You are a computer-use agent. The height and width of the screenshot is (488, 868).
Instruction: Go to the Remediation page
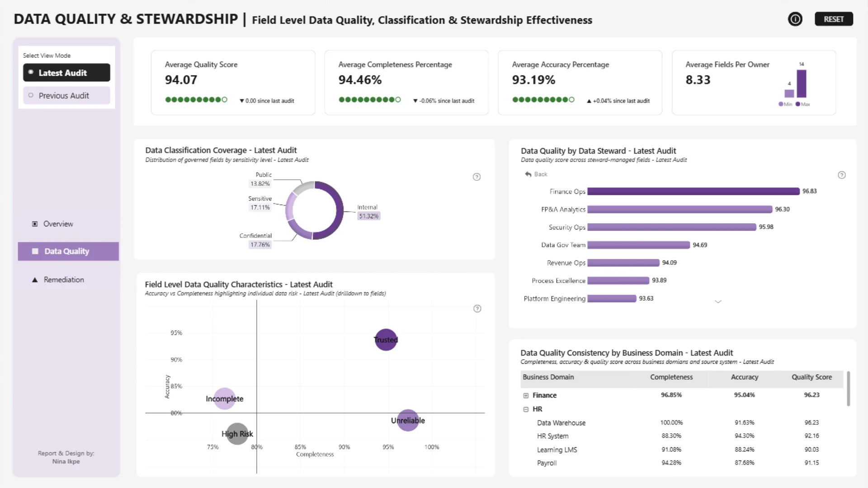(x=64, y=280)
